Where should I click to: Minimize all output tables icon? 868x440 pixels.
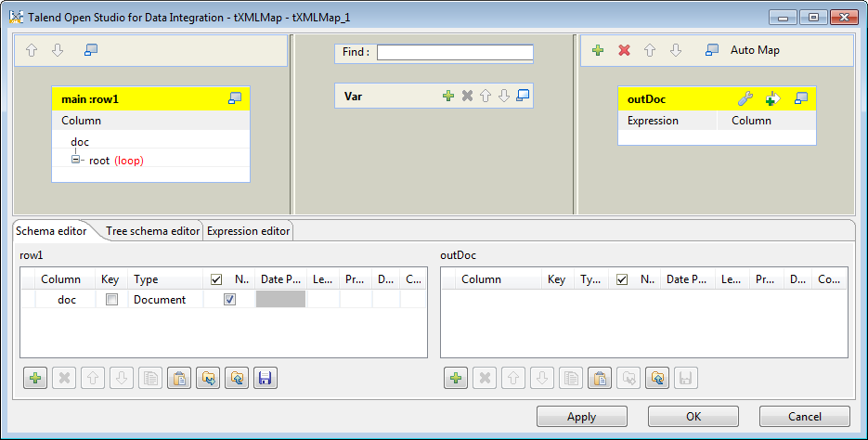pyautogui.click(x=712, y=50)
